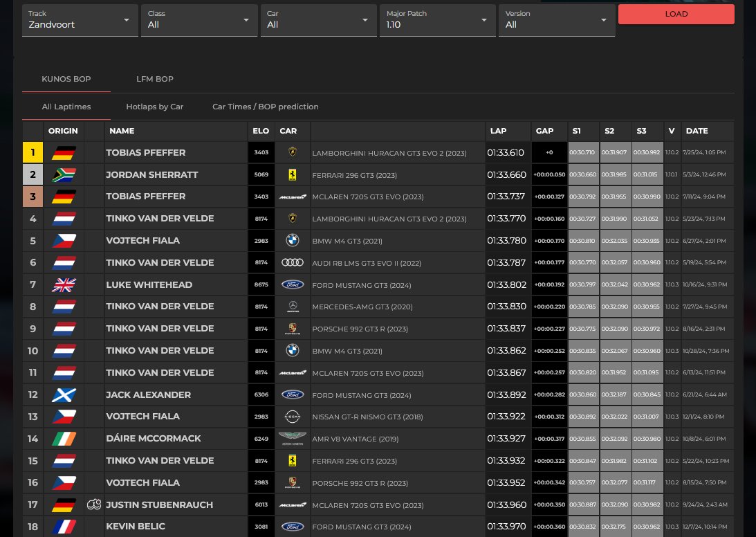Select driver name DÁIRE MCCORMACK
This screenshot has width=756, height=537.
click(154, 438)
